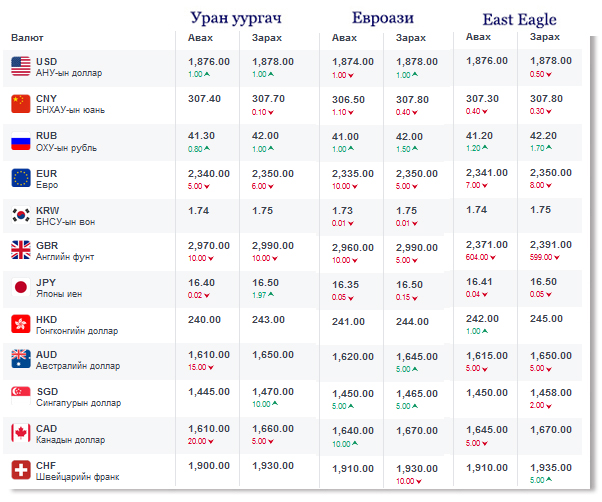Select the Евроази bank heading

[x=385, y=18]
